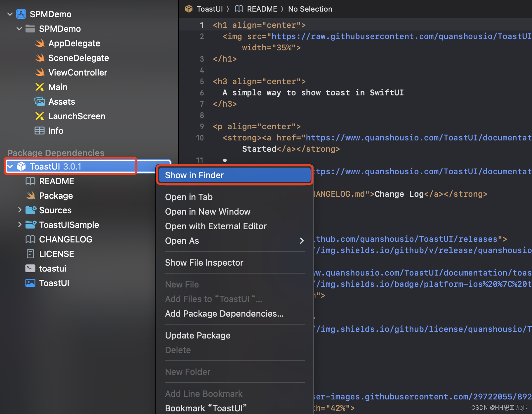Click the quanshousio.com URL on line 10

[x=419, y=138]
